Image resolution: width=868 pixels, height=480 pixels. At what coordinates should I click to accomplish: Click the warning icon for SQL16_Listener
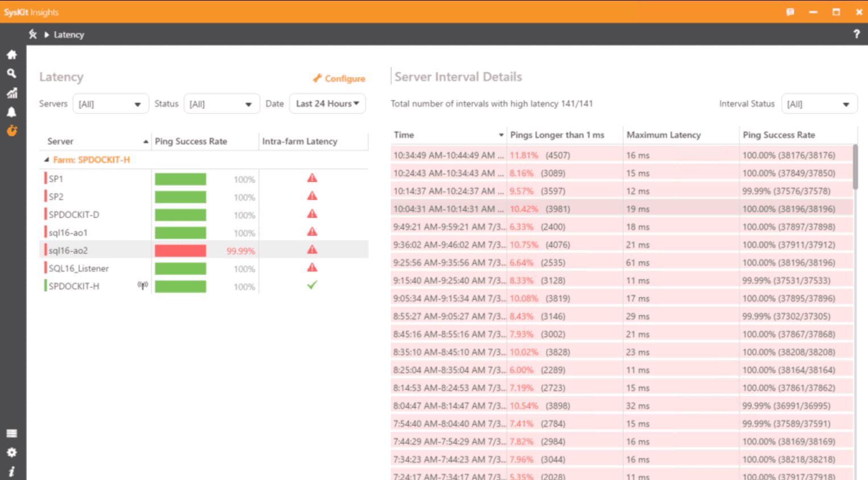[312, 268]
